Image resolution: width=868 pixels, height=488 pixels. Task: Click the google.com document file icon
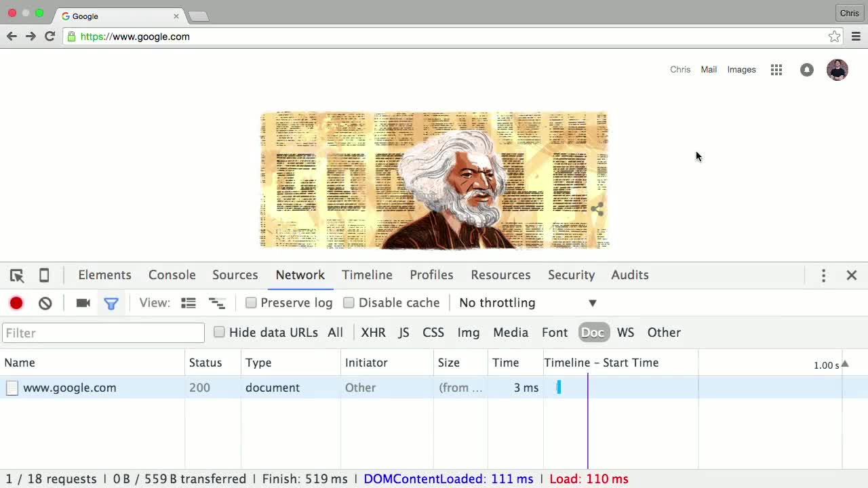pyautogui.click(x=12, y=388)
